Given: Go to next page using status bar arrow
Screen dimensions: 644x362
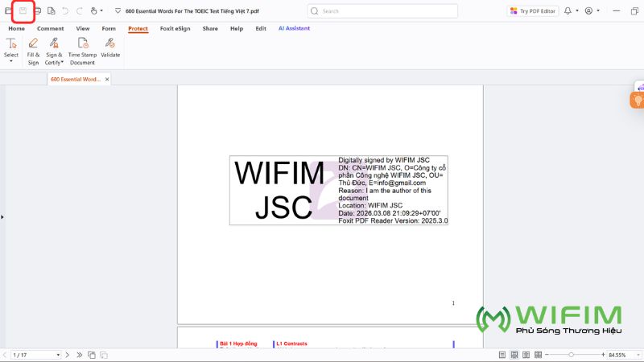Looking at the screenshot, I should (68, 355).
